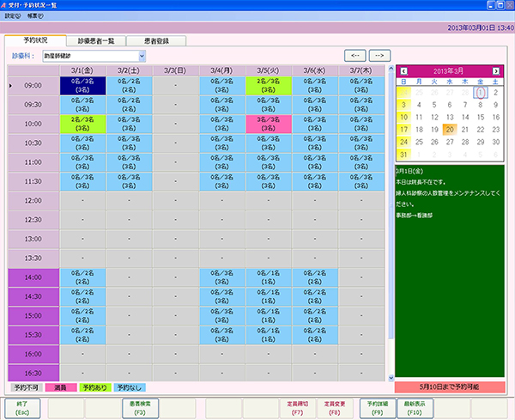Select the 3/2(土) 09:30 slot
The width and height of the screenshot is (515, 420).
(x=129, y=105)
